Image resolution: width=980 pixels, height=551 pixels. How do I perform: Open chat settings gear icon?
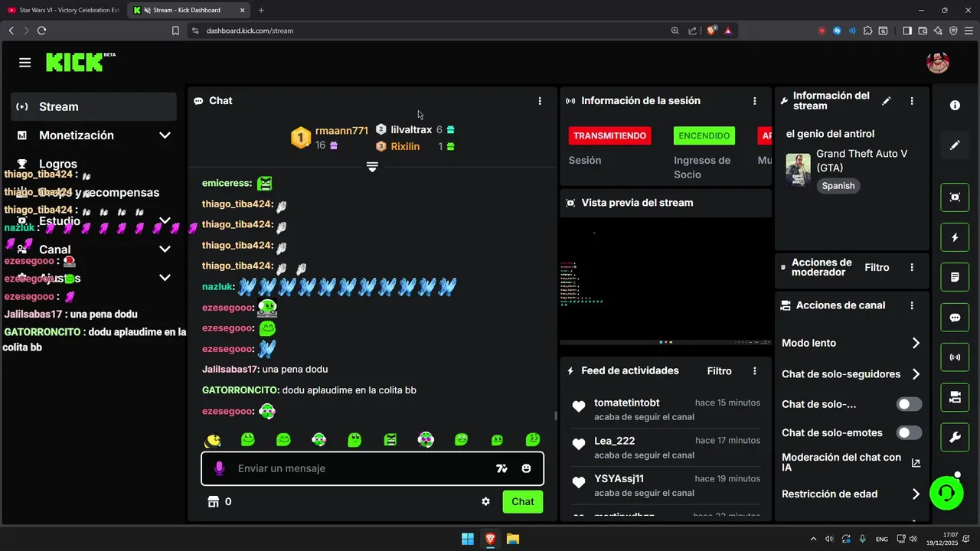click(485, 502)
